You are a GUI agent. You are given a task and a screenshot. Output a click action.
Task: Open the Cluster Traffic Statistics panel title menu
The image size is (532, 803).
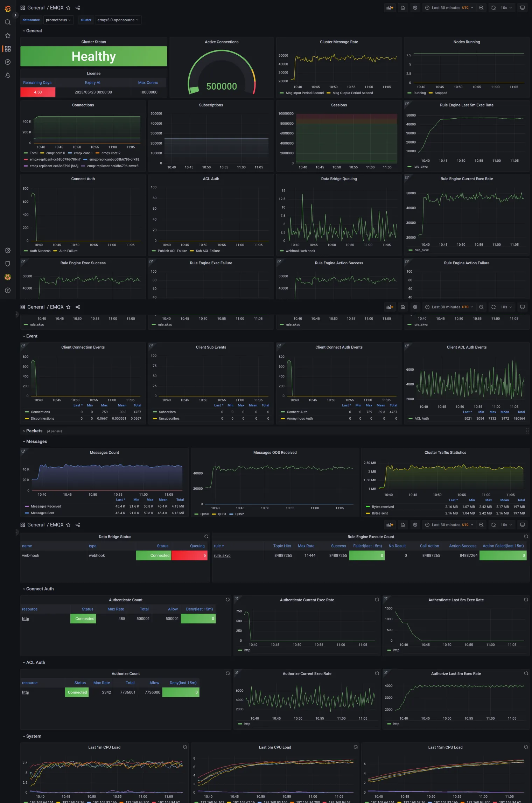(x=445, y=453)
